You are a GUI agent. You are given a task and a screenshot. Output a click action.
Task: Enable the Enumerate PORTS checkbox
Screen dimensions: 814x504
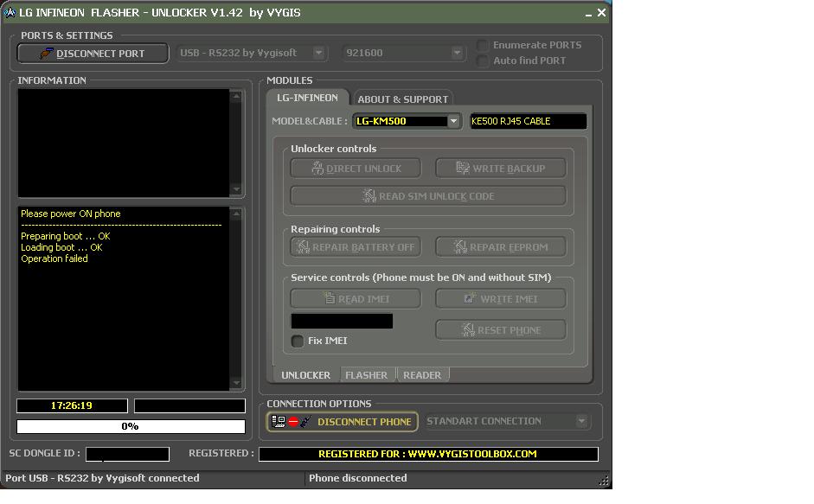point(483,45)
